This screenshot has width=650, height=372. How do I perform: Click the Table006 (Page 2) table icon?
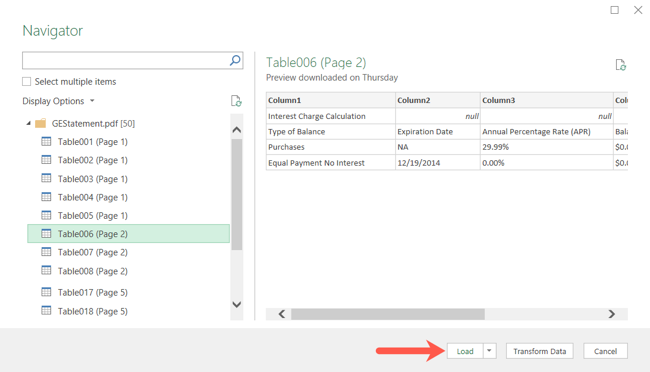tap(46, 233)
